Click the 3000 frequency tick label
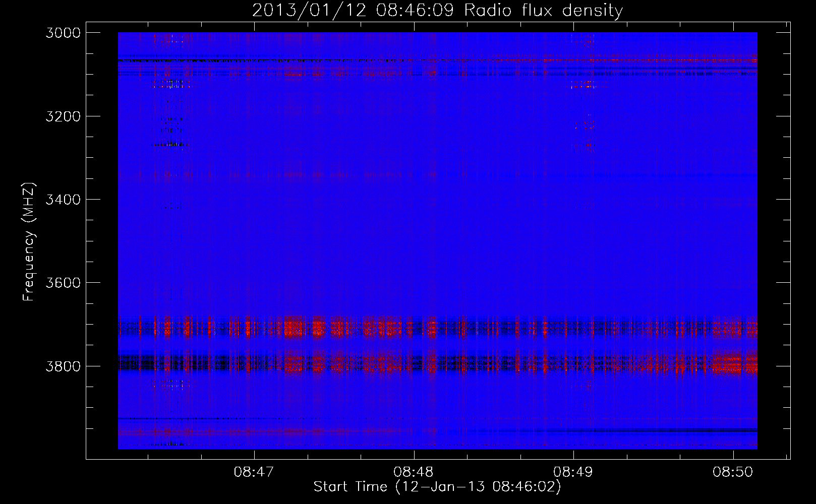This screenshot has height=504, width=816. point(63,33)
